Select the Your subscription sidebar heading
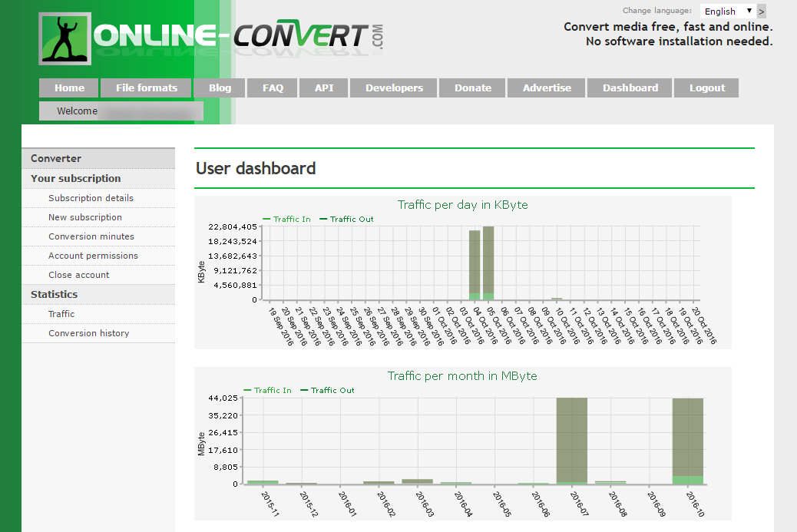 point(98,178)
